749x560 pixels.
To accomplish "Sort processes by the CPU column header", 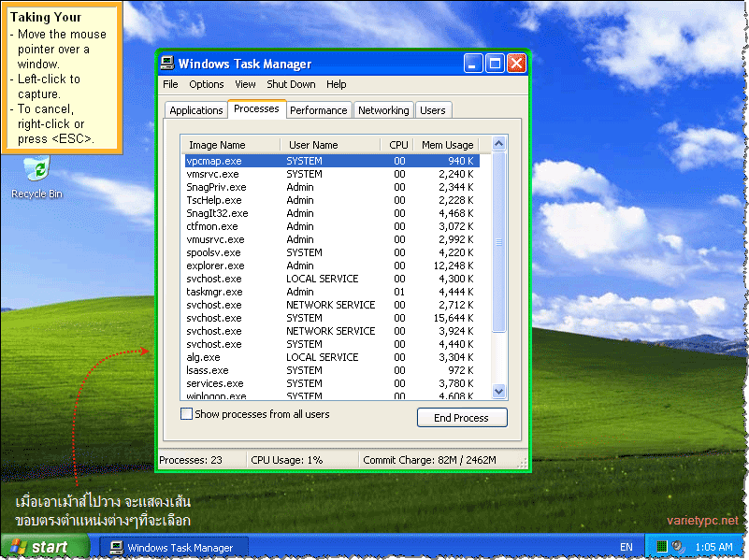I will pos(397,145).
